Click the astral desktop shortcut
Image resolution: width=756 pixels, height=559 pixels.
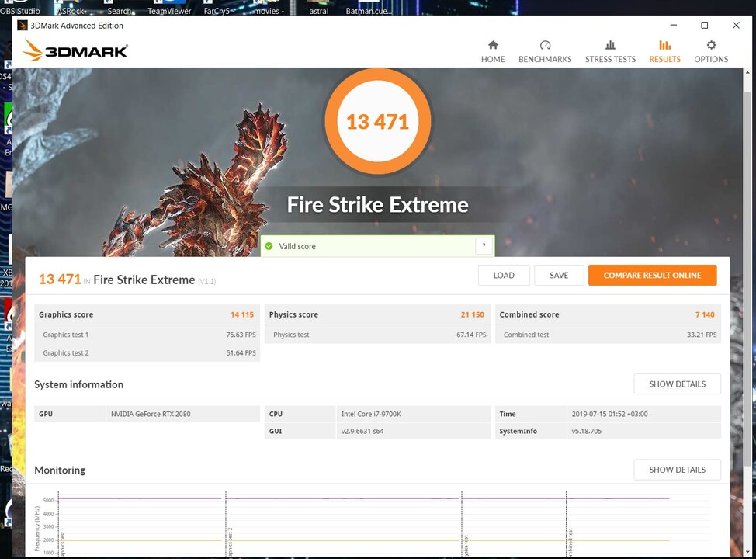coord(319,9)
